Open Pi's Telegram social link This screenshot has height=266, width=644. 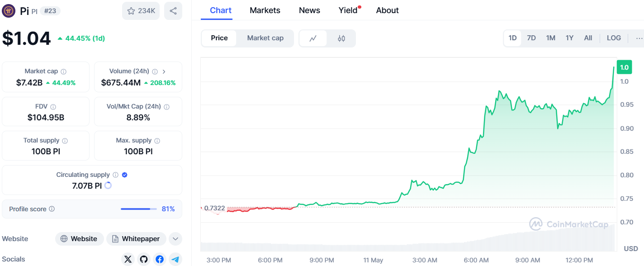coord(175,259)
